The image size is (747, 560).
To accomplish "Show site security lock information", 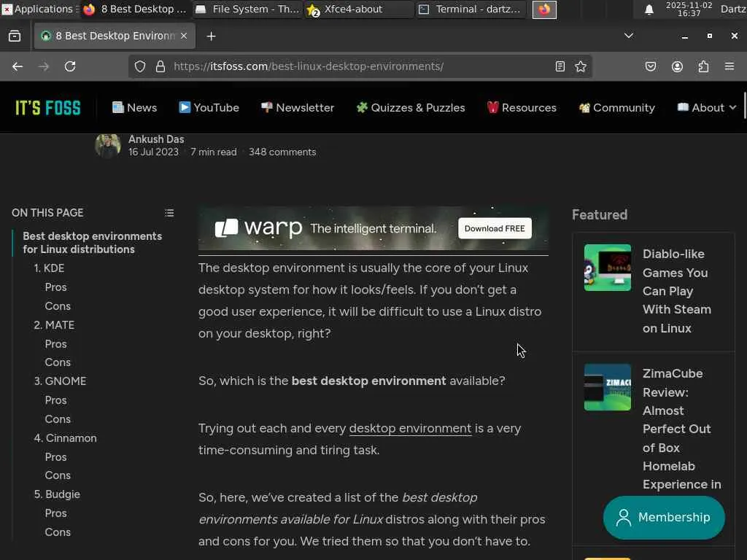I will pyautogui.click(x=160, y=66).
